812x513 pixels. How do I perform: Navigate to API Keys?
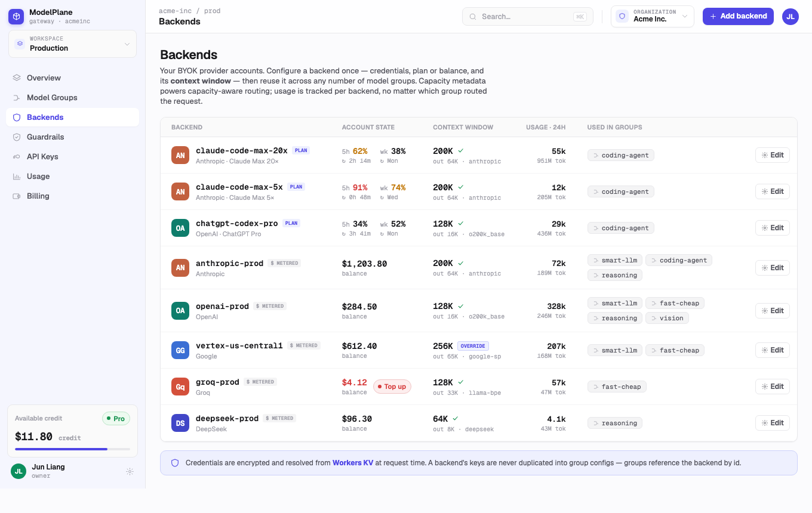click(72, 156)
